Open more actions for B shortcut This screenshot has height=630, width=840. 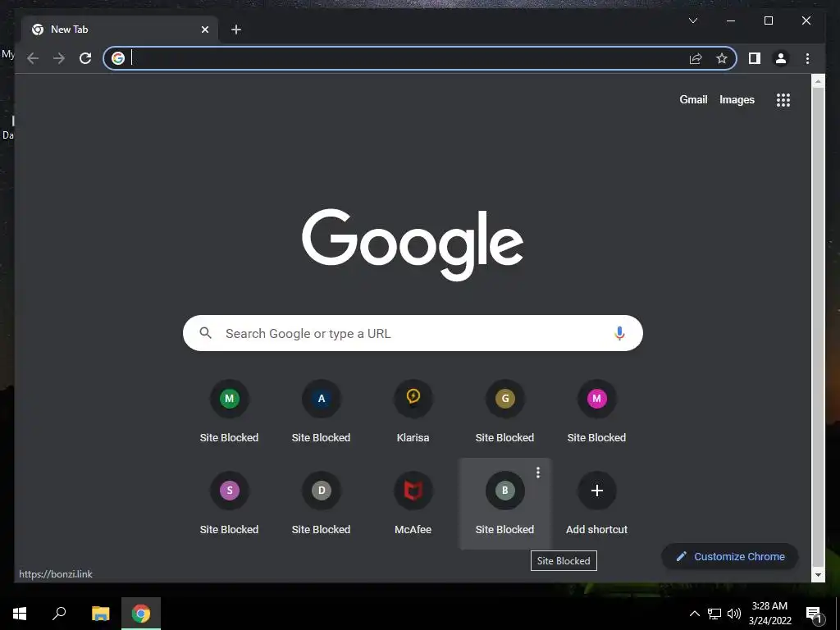(538, 472)
